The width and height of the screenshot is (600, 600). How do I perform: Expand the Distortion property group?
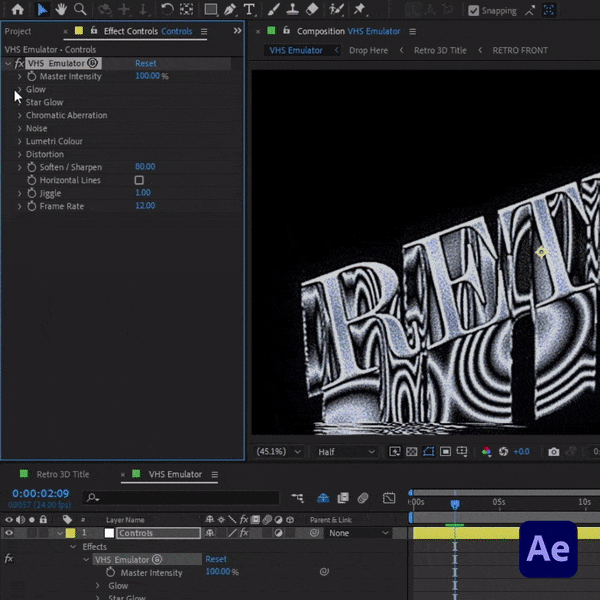coord(19,154)
